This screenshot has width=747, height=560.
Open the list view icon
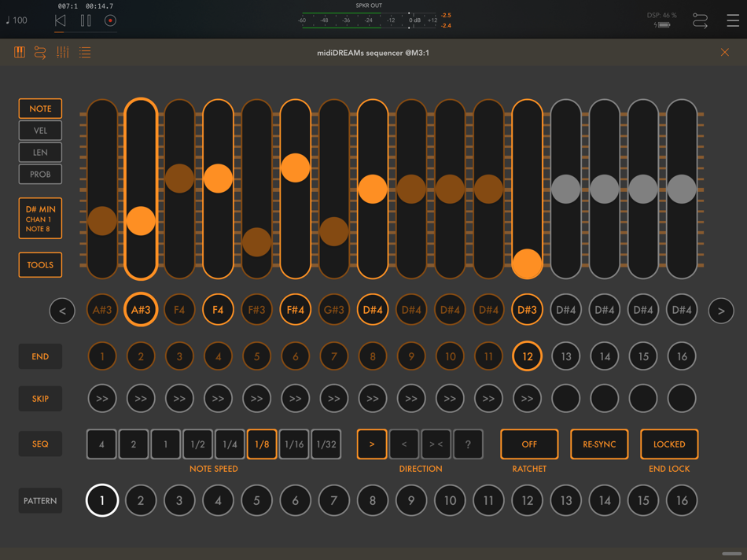(x=85, y=53)
